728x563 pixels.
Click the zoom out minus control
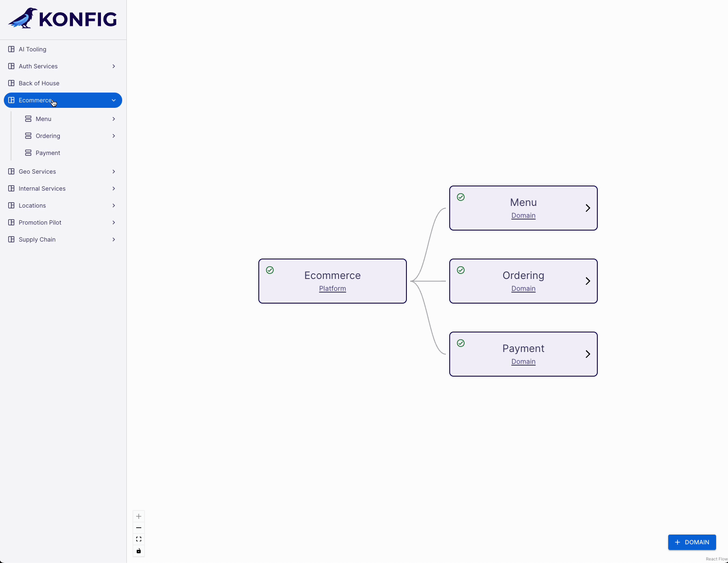[x=139, y=528]
